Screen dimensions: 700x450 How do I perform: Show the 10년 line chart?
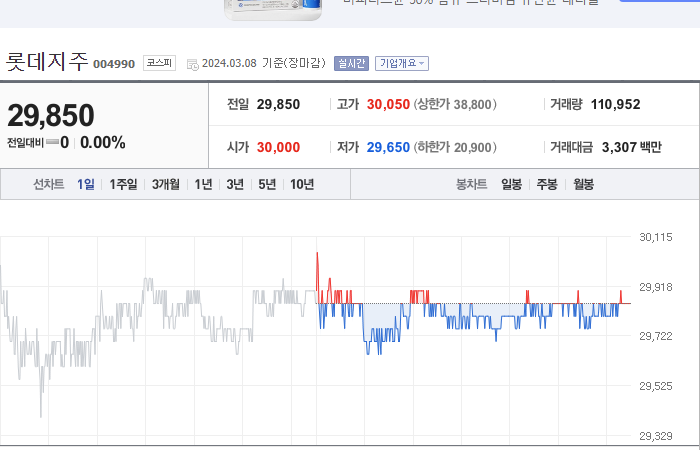pos(302,184)
